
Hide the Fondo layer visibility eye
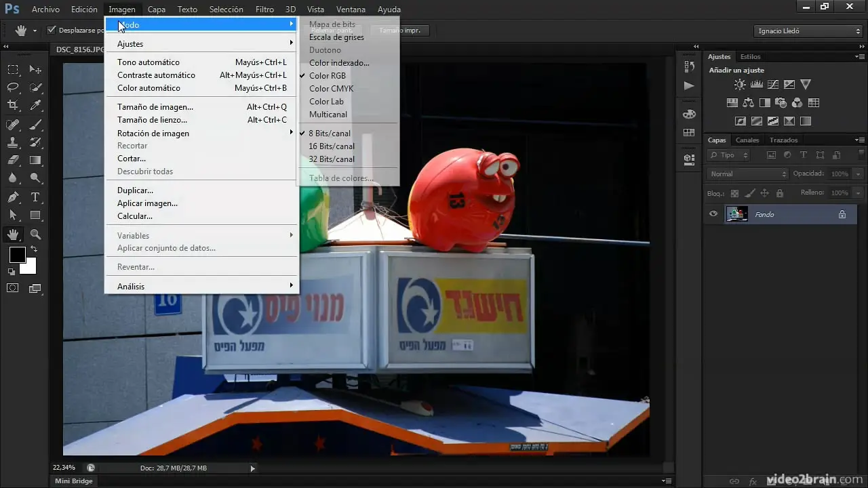tap(713, 214)
